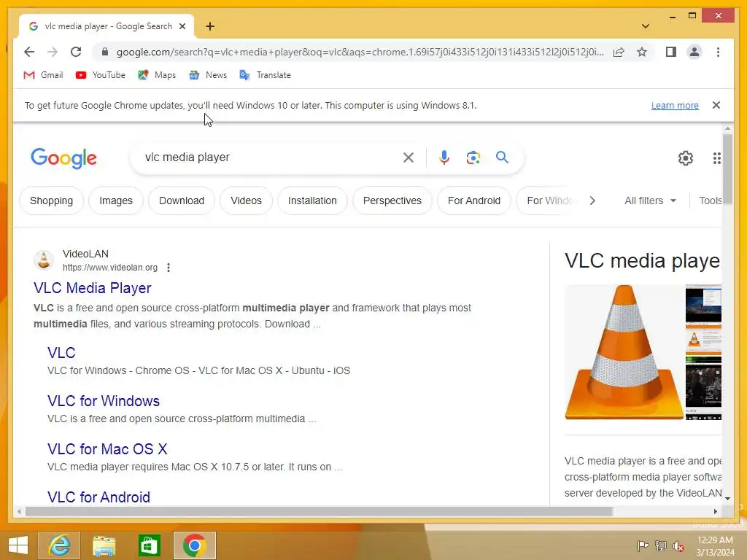Click the browser forward arrow

pyautogui.click(x=53, y=52)
